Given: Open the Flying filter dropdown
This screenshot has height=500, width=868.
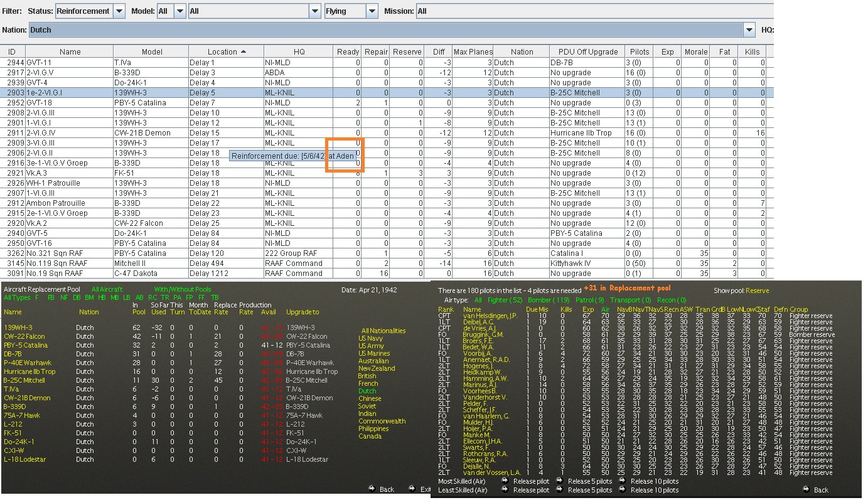Looking at the screenshot, I should point(372,11).
